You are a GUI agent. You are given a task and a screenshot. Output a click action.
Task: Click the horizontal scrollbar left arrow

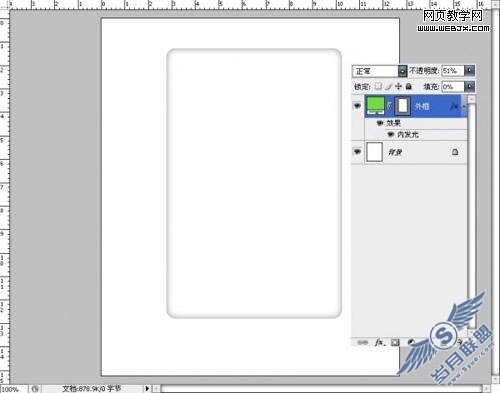tap(156, 389)
